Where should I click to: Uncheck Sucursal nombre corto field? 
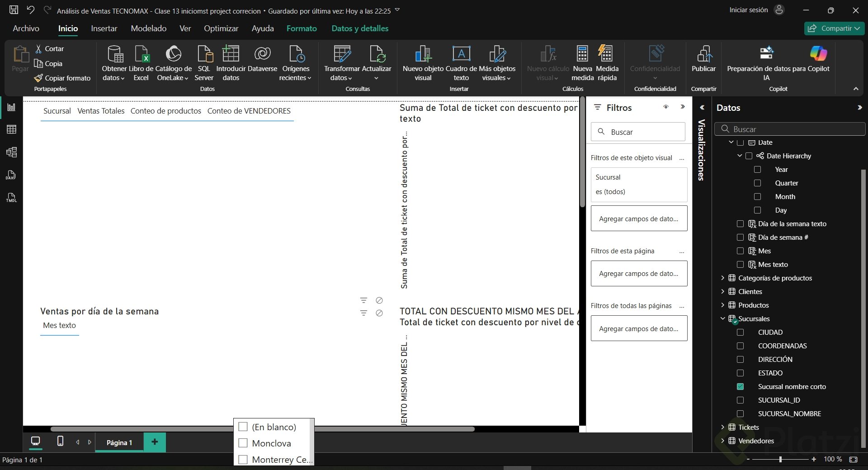pyautogui.click(x=740, y=387)
